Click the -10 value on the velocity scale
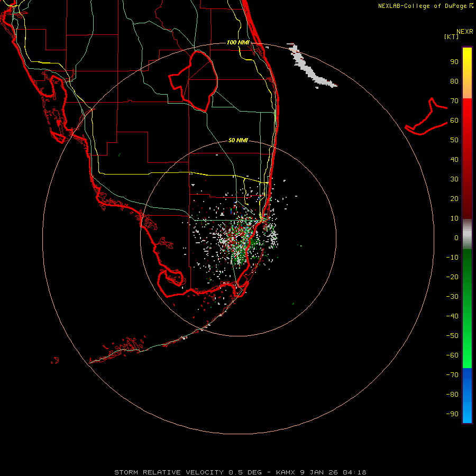 (x=452, y=258)
